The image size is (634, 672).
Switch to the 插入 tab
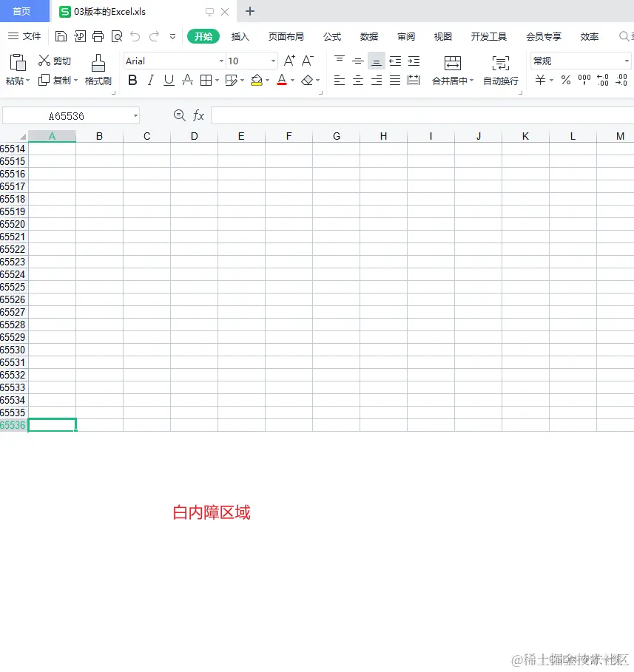(x=240, y=37)
